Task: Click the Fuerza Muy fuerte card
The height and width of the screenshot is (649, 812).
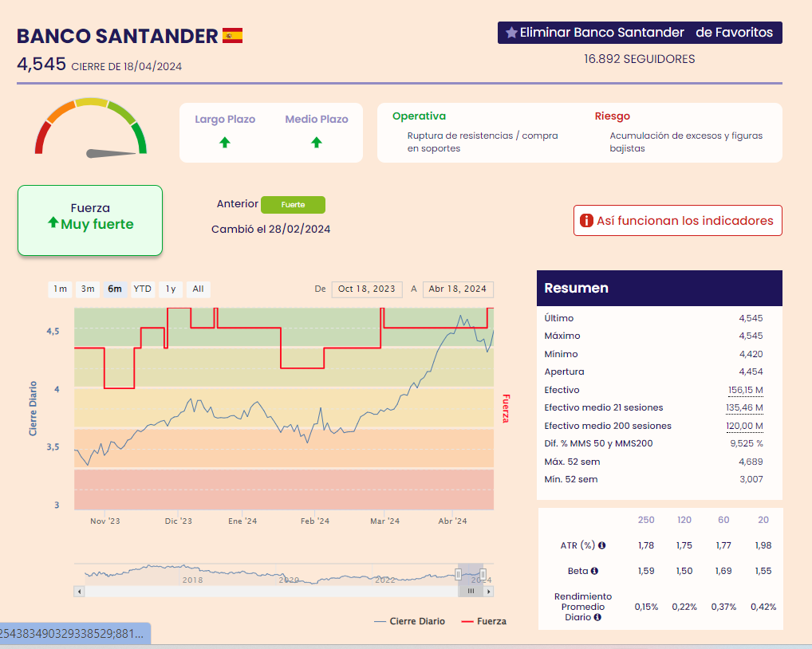Action: pyautogui.click(x=90, y=221)
